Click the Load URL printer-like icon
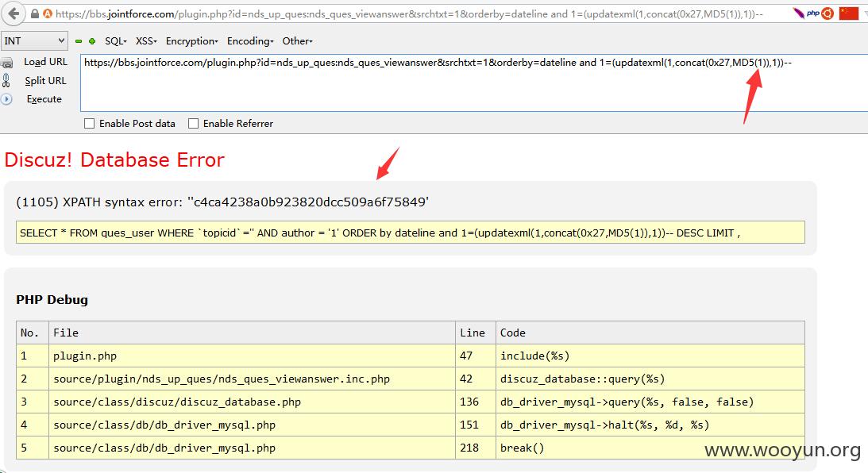868x473 pixels. [7, 63]
